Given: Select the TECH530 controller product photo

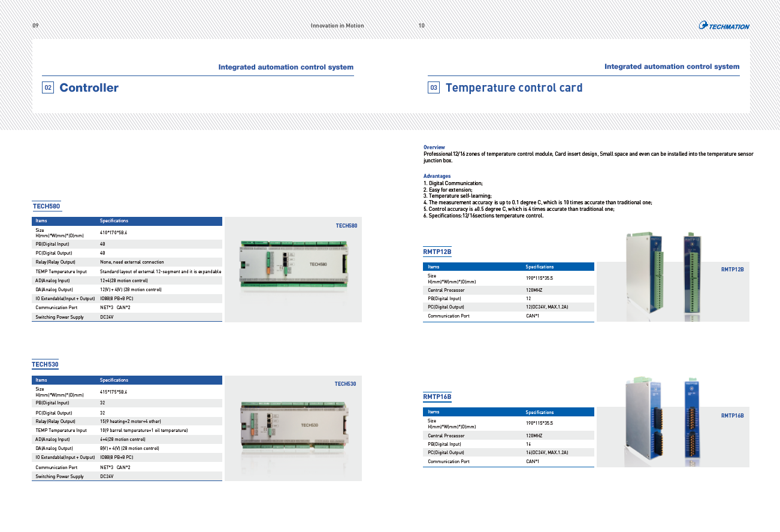Looking at the screenshot, I should click(294, 425).
